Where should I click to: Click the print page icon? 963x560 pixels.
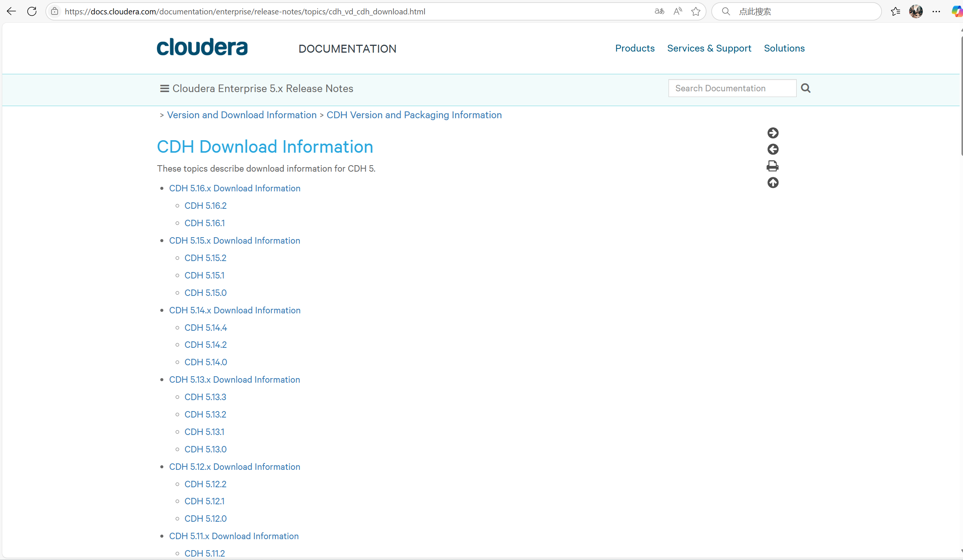(x=772, y=166)
